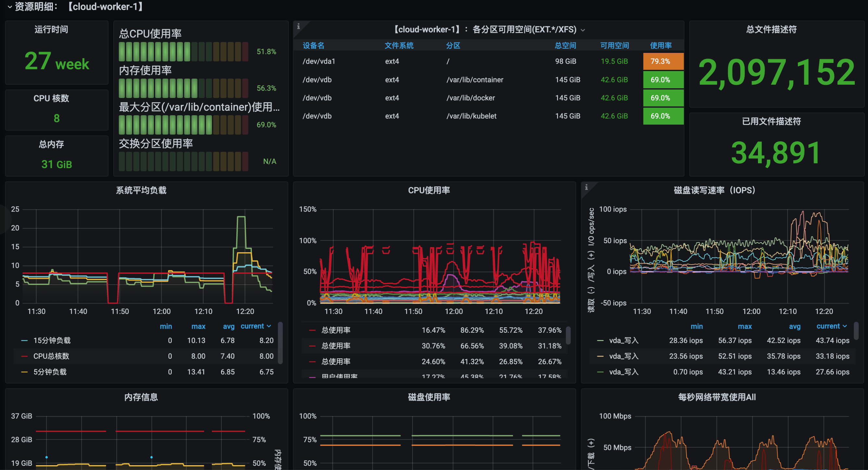Viewport: 868px width, 470px height.
Task: Click the color icon of the 37.96% 总使用率 series
Action: [x=312, y=330]
